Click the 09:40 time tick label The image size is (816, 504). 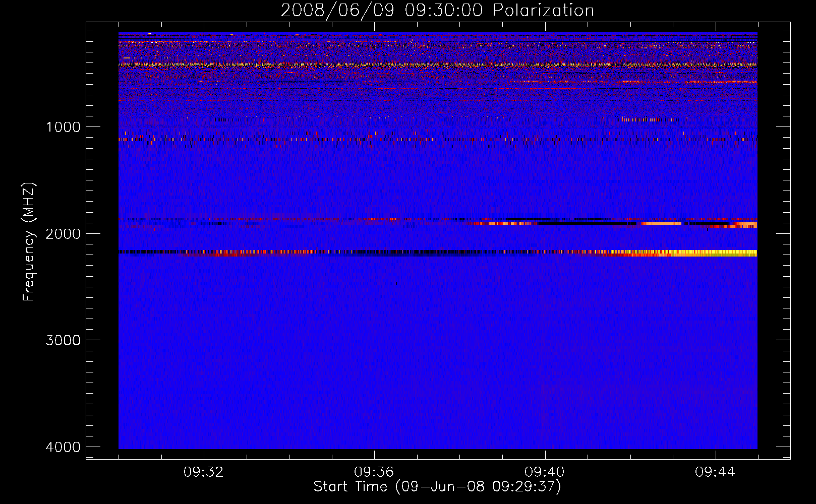(x=545, y=472)
